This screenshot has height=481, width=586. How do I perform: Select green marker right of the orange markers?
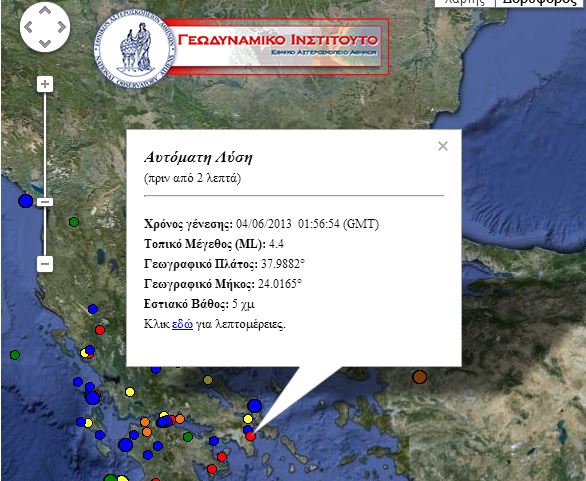click(188, 437)
